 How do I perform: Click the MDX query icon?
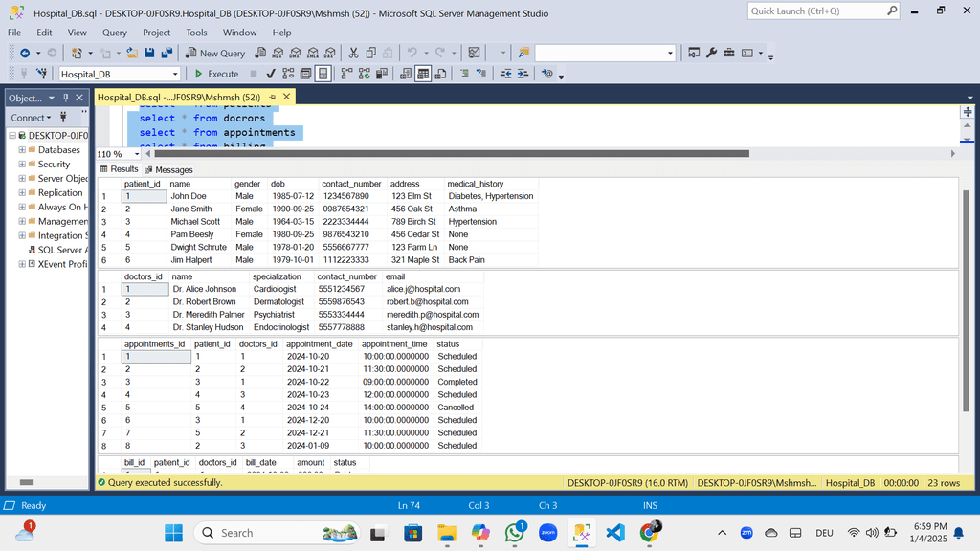(278, 54)
